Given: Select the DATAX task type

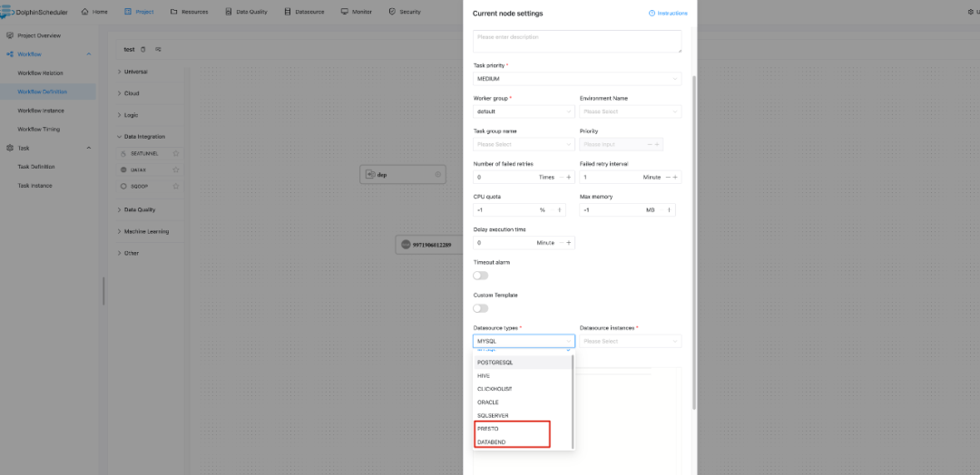Looking at the screenshot, I should coord(138,170).
